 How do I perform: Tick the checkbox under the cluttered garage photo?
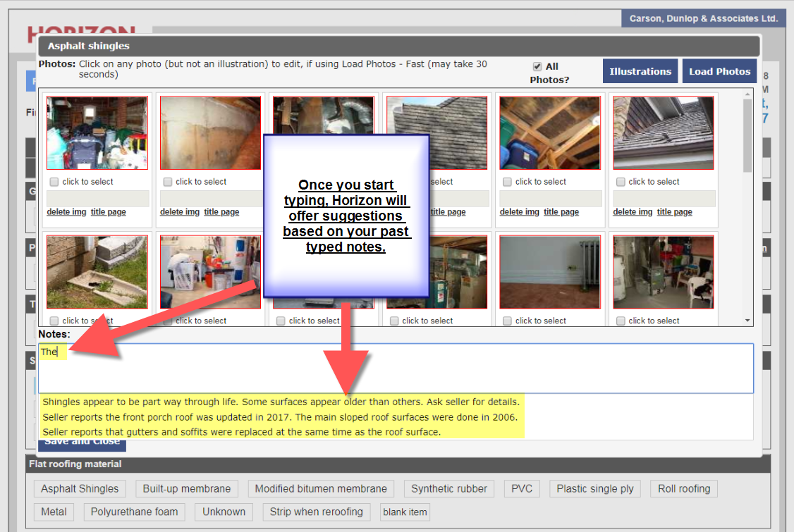54,182
